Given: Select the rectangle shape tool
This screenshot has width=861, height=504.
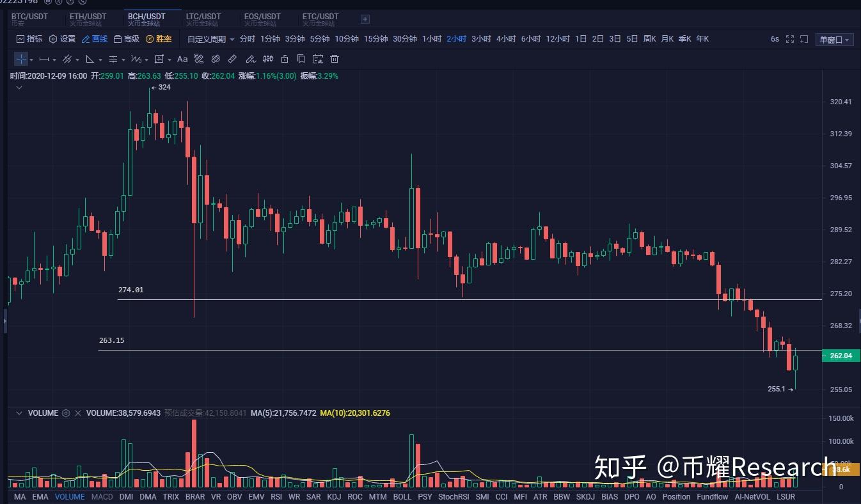Looking at the screenshot, I should 159,59.
